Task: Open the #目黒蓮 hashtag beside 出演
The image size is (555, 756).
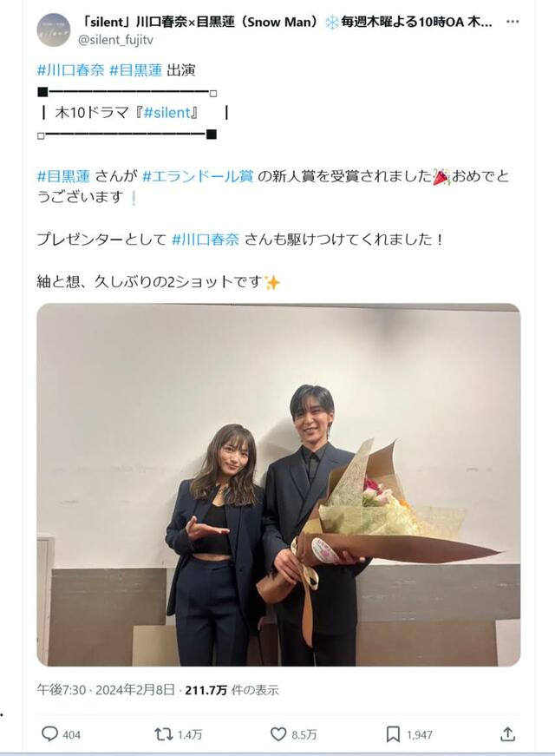Action: (136, 70)
